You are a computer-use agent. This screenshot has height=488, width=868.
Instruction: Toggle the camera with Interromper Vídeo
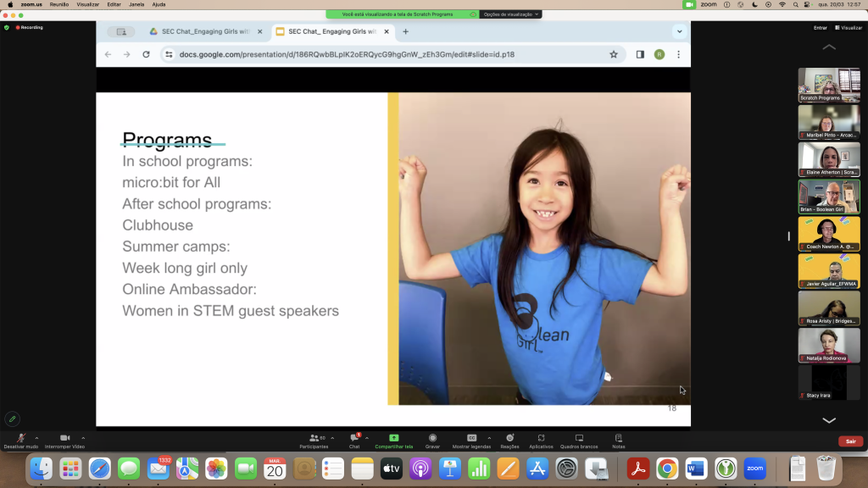64,441
